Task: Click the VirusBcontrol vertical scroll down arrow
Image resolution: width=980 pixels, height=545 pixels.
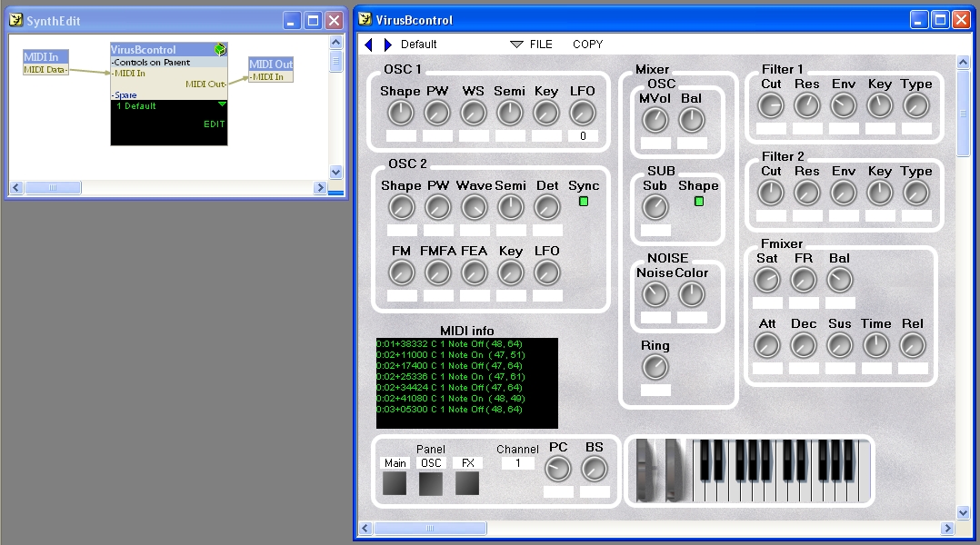Action: pos(963,513)
